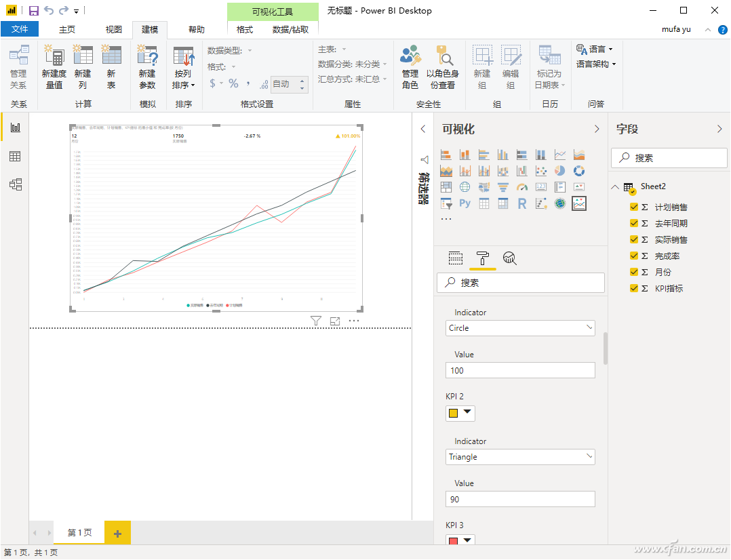Click the visual's filter funnel icon
Viewport: 731px width, 560px height.
(315, 321)
